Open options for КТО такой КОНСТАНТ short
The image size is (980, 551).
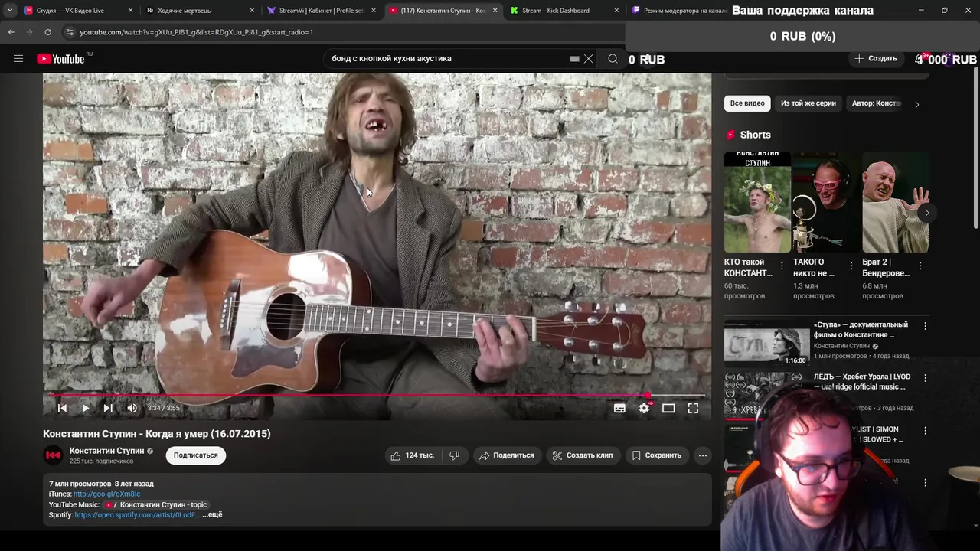782,266
